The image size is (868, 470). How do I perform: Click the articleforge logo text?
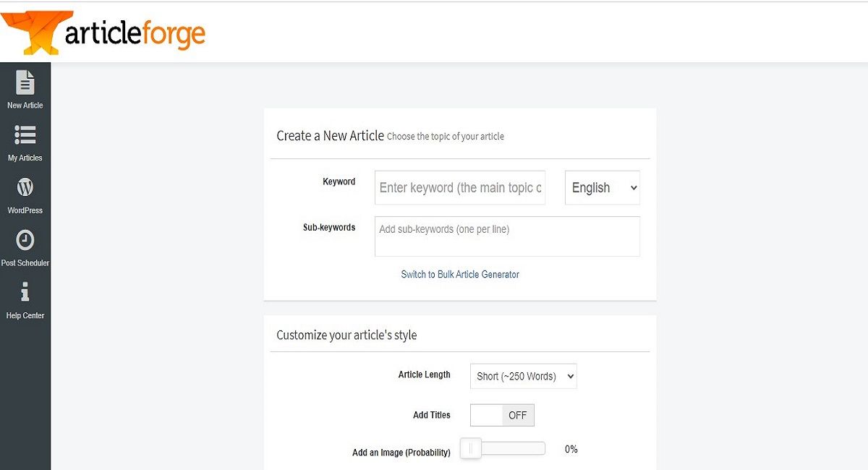coord(135,33)
